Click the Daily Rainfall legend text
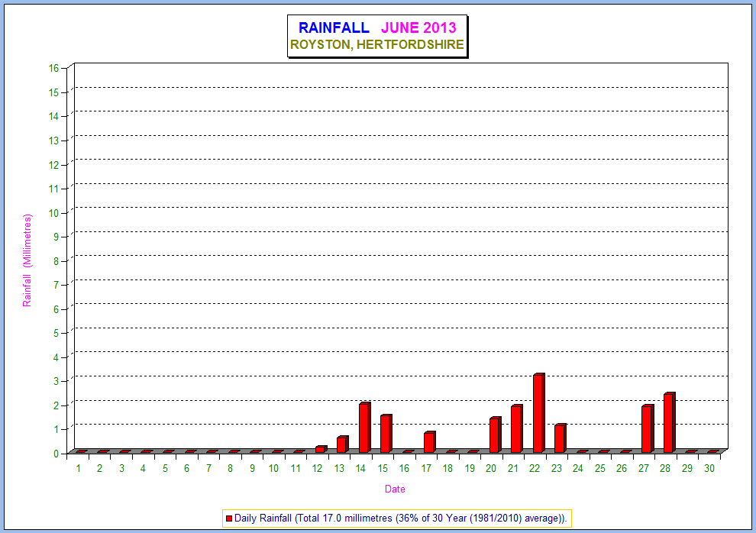This screenshot has width=756, height=533. tap(401, 518)
